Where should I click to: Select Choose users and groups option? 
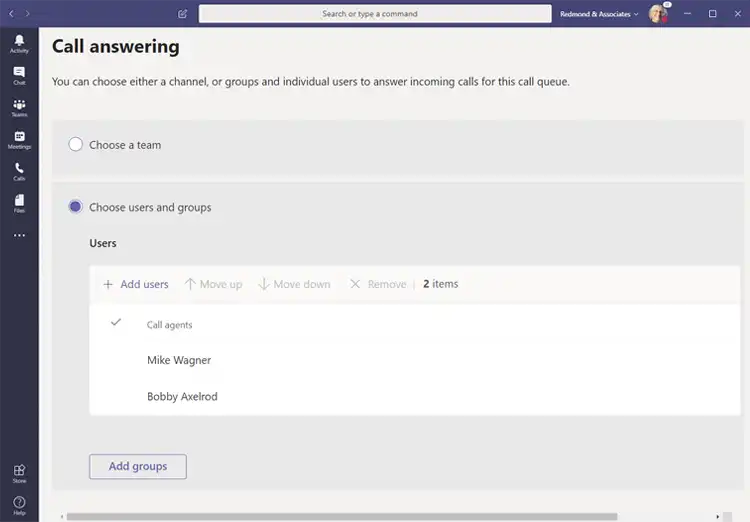(x=75, y=207)
